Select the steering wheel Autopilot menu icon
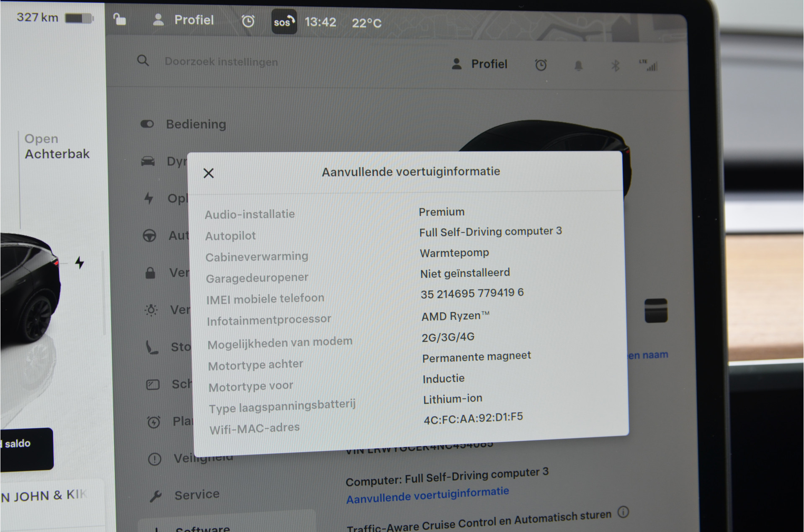 (x=149, y=236)
